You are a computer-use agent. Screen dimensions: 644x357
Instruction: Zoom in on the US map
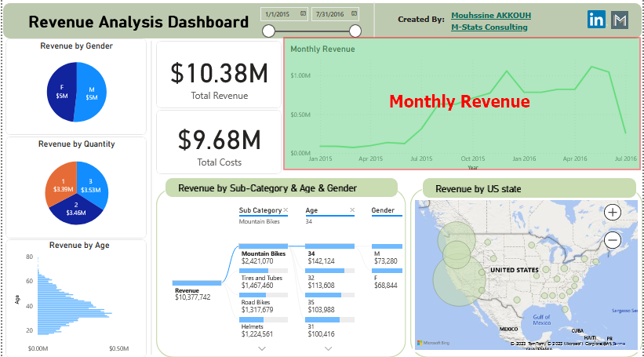click(x=613, y=212)
